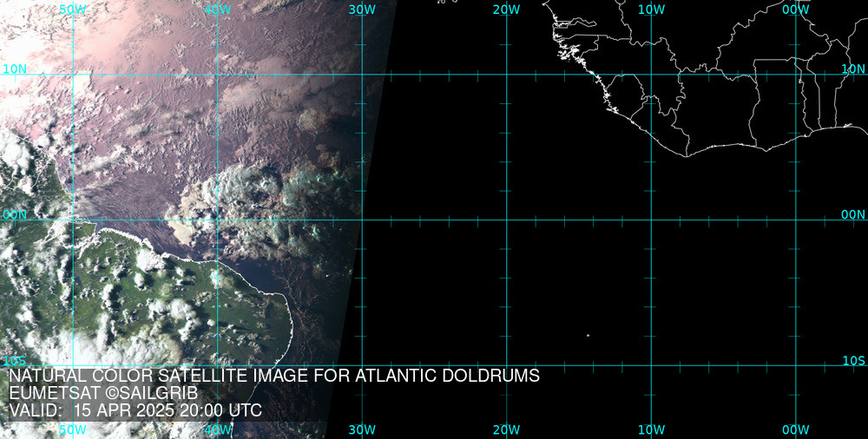868x439 pixels.
Task: Select the 20W label along the bottom edge
Action: click(507, 429)
